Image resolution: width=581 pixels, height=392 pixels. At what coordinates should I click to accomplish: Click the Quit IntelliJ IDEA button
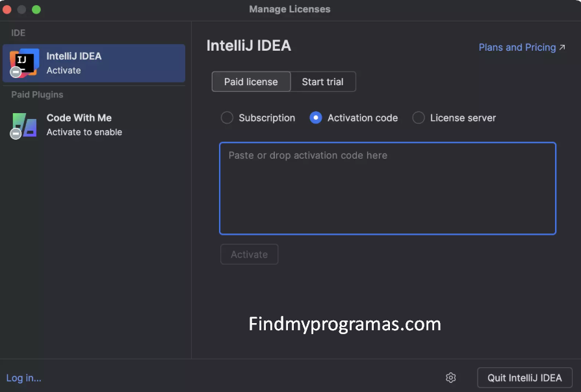point(524,378)
